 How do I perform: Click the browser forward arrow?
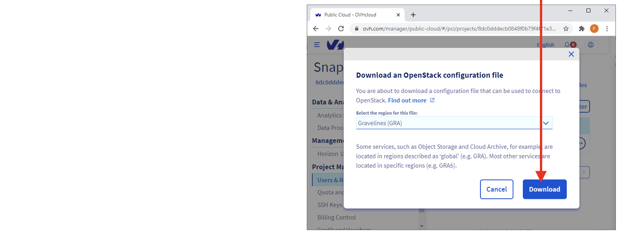(x=328, y=29)
